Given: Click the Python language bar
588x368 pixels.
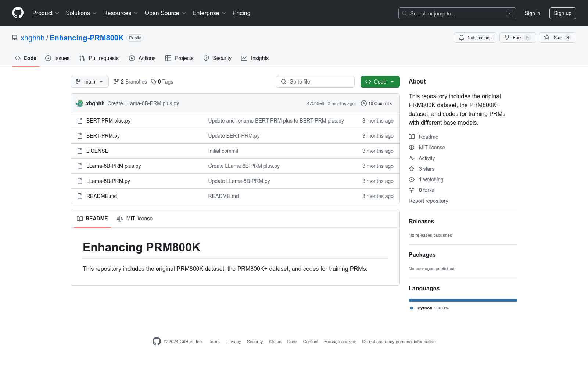Looking at the screenshot, I should click(463, 300).
